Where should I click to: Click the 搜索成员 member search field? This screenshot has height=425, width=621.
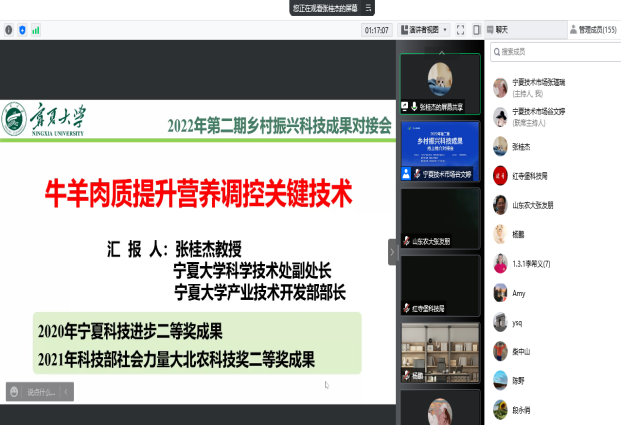[556, 52]
